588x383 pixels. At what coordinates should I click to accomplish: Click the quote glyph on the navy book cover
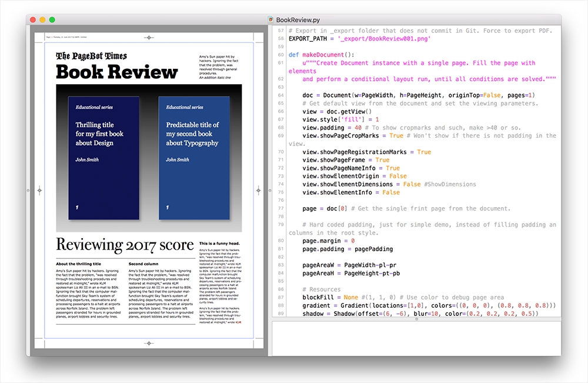click(76, 207)
